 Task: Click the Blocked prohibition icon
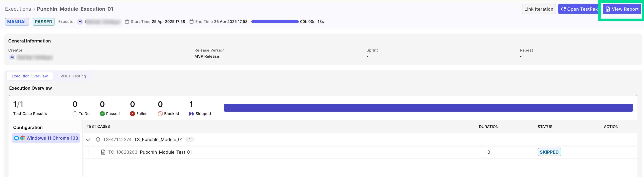point(160,114)
